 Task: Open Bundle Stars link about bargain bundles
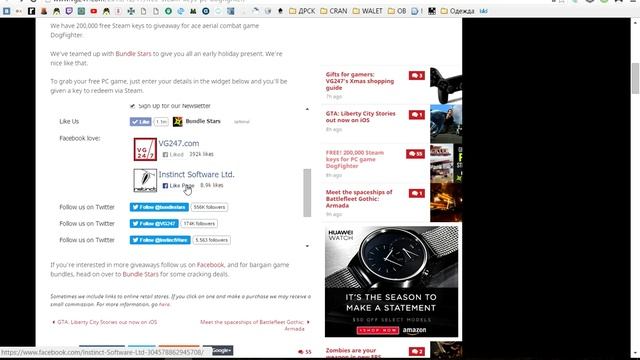coord(140,274)
